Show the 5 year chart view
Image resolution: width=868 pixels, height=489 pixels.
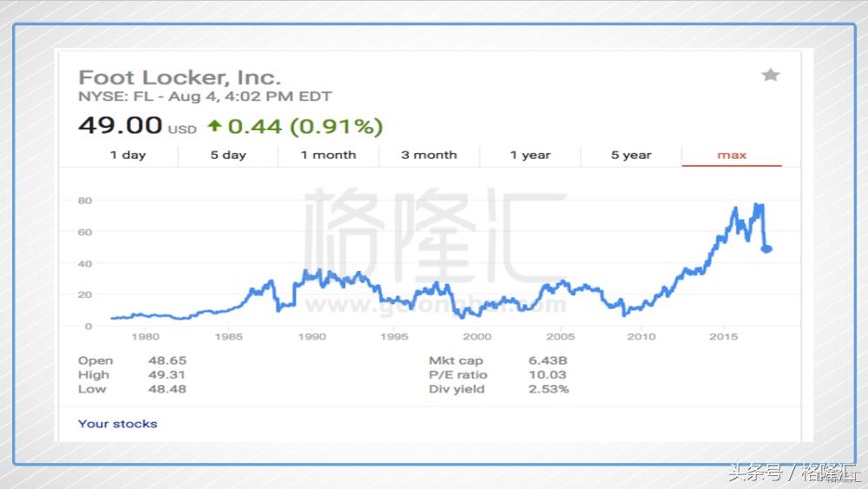point(631,155)
